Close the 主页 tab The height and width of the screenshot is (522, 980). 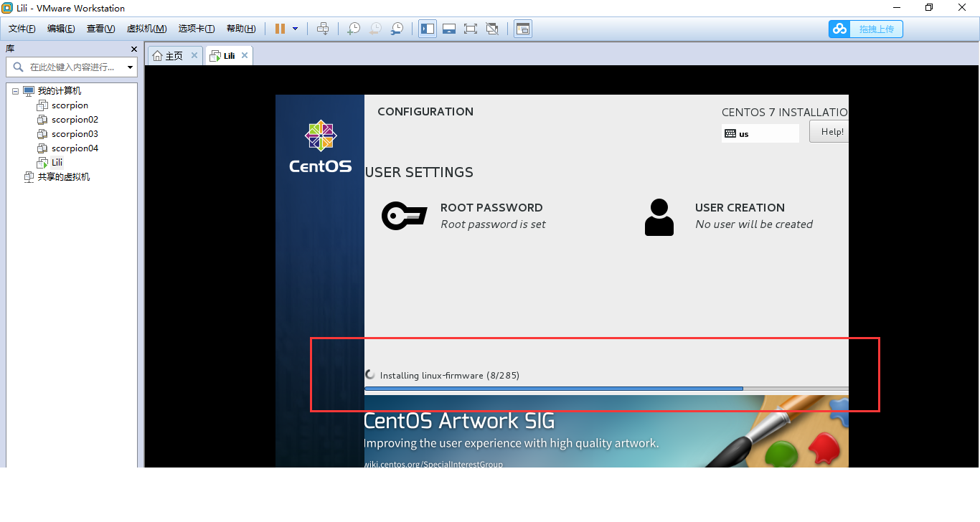pyautogui.click(x=194, y=55)
